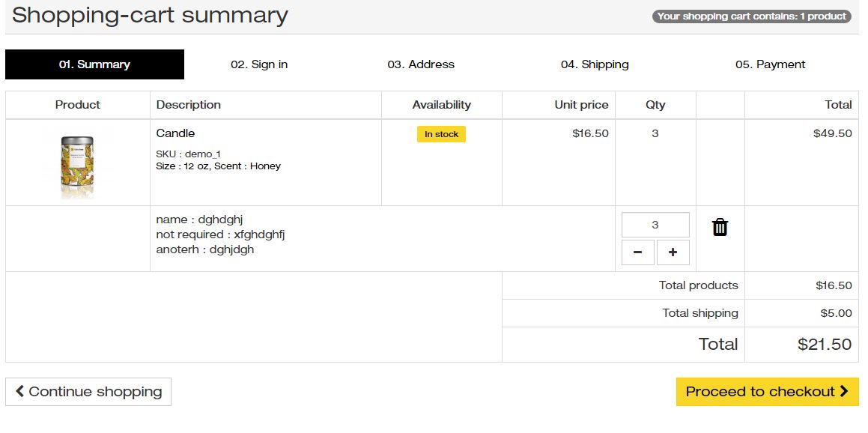Delete the Candle using the trash icon

(720, 227)
